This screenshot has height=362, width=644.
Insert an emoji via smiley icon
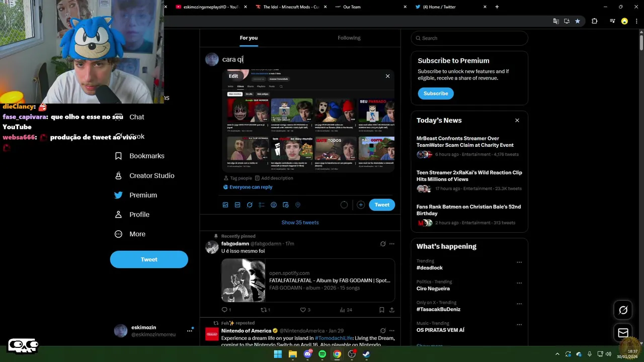(x=274, y=205)
